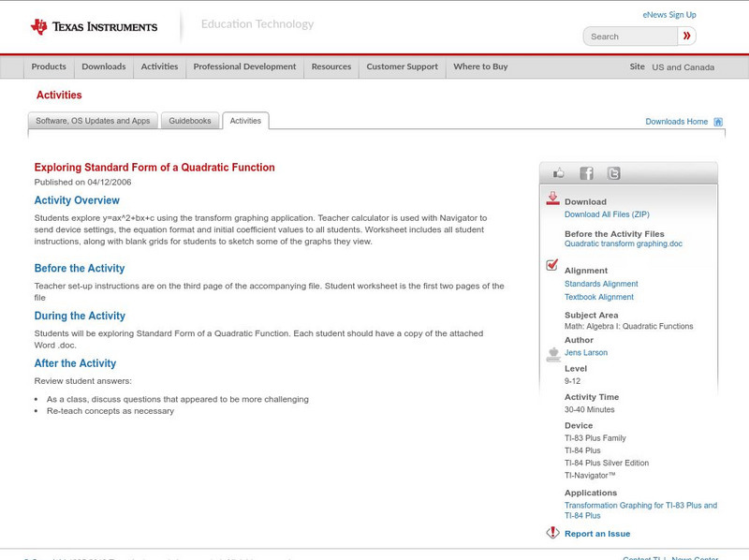This screenshot has width=749, height=560.
Task: Share the activity via Facebook icon
Action: (x=587, y=173)
